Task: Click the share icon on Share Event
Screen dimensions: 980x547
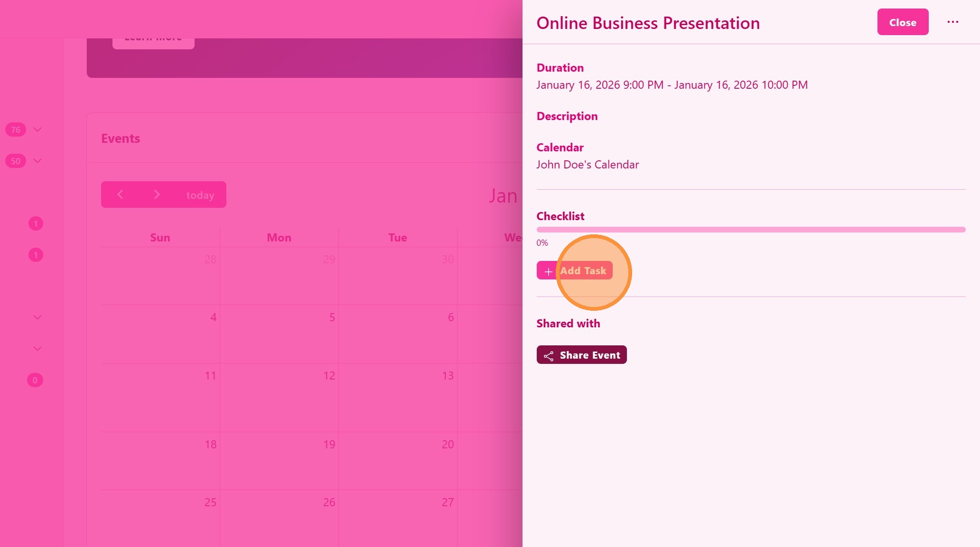Action: pos(549,356)
